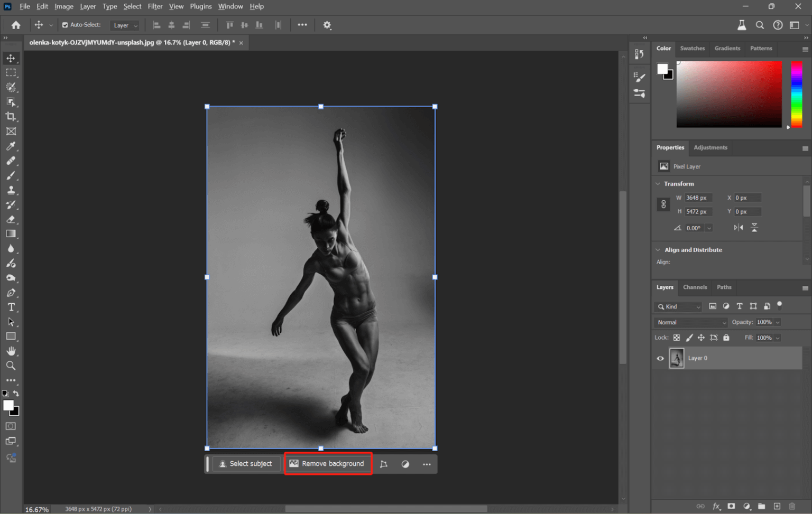Open the Normal blend mode dropdown

coord(691,322)
